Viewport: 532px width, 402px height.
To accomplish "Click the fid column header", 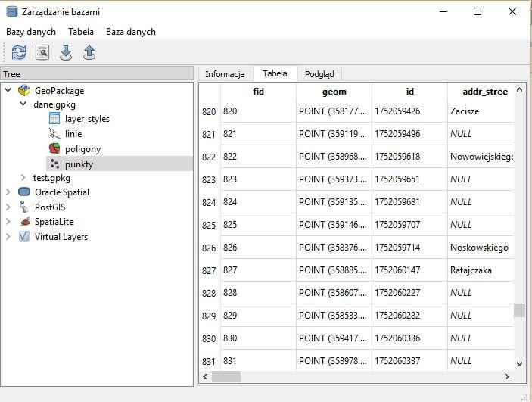I will point(258,92).
